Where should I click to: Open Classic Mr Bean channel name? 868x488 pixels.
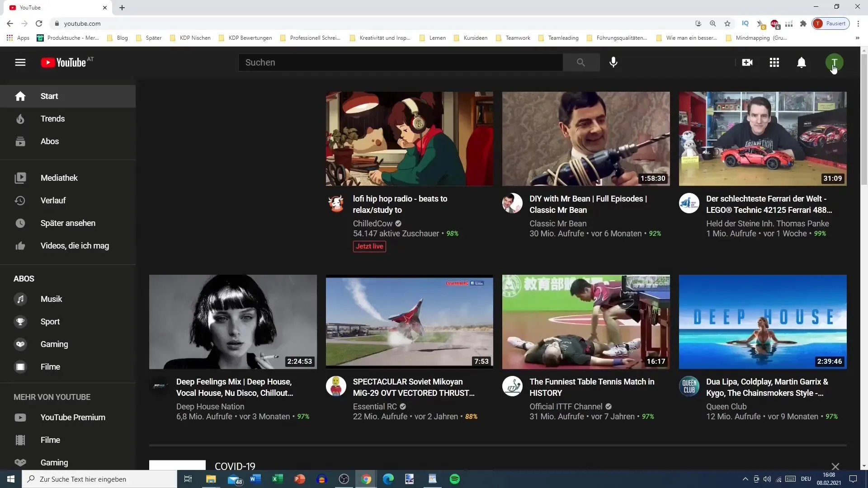pos(558,224)
